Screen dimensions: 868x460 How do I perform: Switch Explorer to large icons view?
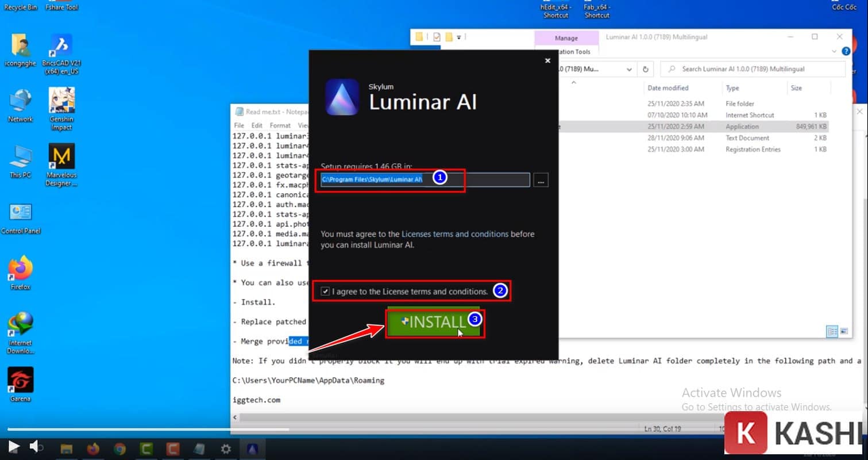tap(844, 331)
